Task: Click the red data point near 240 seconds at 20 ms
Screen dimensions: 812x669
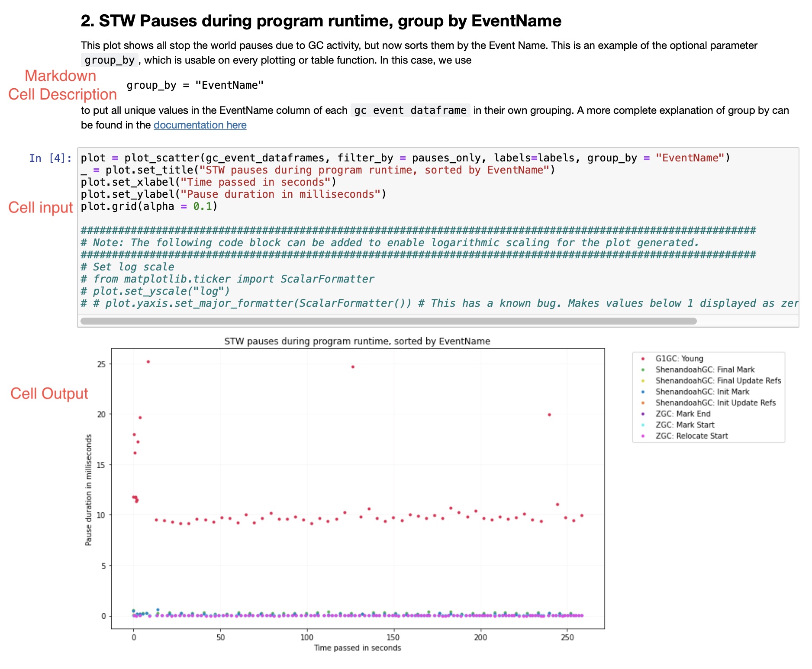Action: tap(549, 415)
